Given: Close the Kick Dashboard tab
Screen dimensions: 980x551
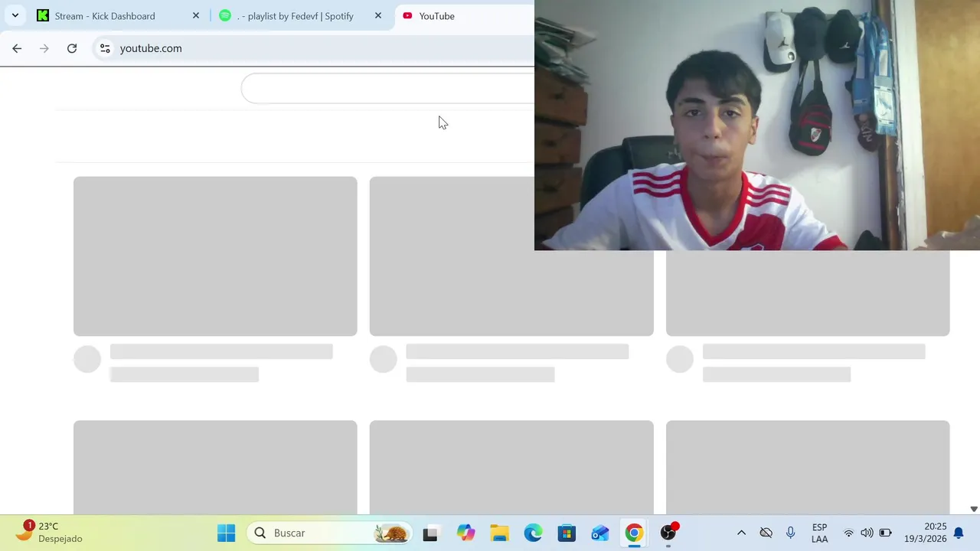Looking at the screenshot, I should tap(195, 15).
